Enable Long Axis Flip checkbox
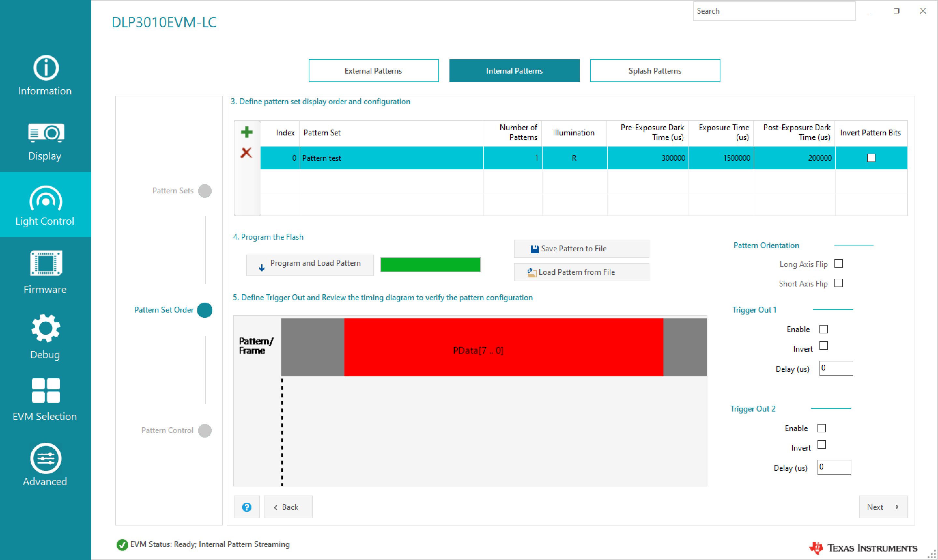 (838, 263)
